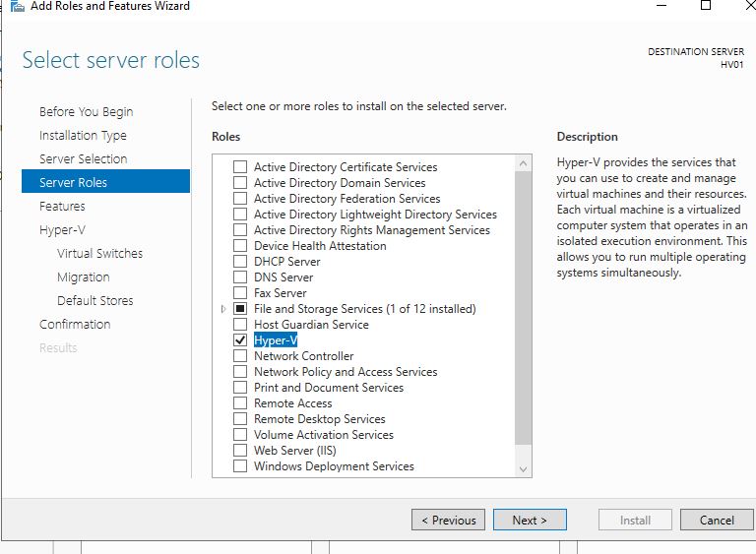Tick the Web Server (IIS) checkbox
756x554 pixels.
(x=240, y=451)
